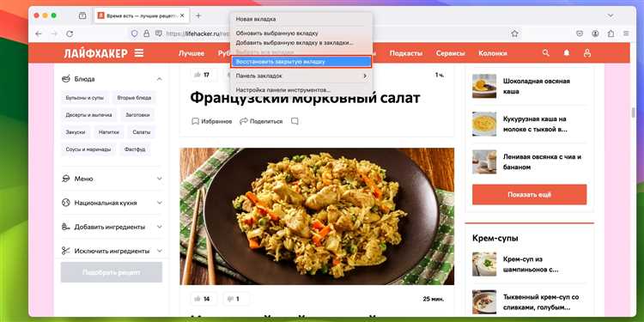Click the Показать ещё button
The width and height of the screenshot is (644, 322).
pos(530,195)
